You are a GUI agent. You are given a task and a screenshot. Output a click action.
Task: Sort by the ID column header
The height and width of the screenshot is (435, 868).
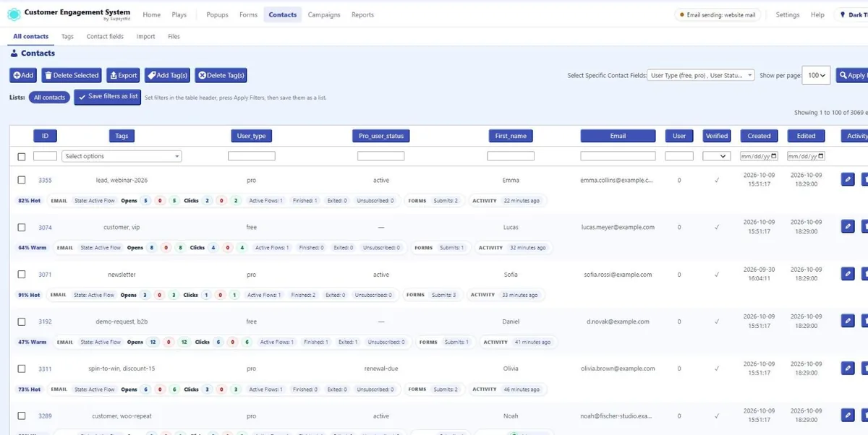click(x=45, y=136)
